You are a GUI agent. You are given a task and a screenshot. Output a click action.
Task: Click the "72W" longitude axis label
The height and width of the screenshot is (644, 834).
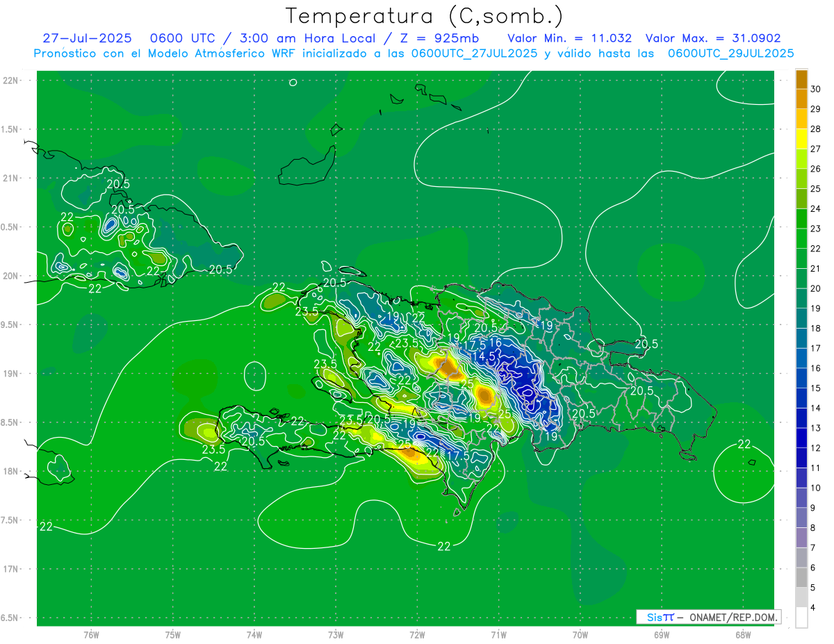417,634
